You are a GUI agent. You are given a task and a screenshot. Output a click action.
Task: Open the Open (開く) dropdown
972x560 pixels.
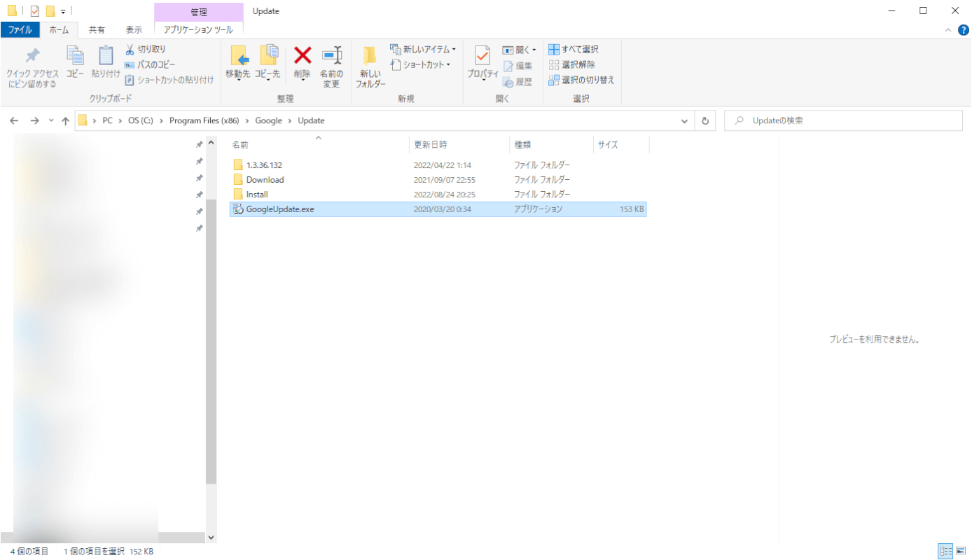pyautogui.click(x=520, y=50)
